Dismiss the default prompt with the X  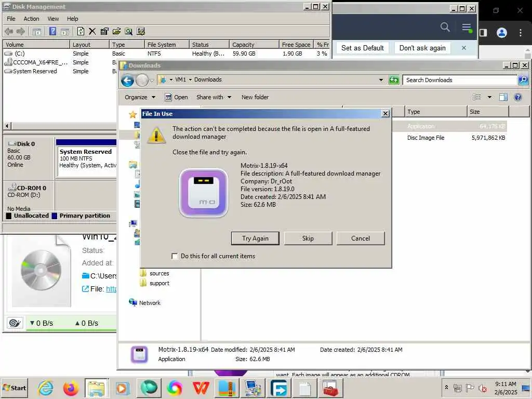pos(464,48)
